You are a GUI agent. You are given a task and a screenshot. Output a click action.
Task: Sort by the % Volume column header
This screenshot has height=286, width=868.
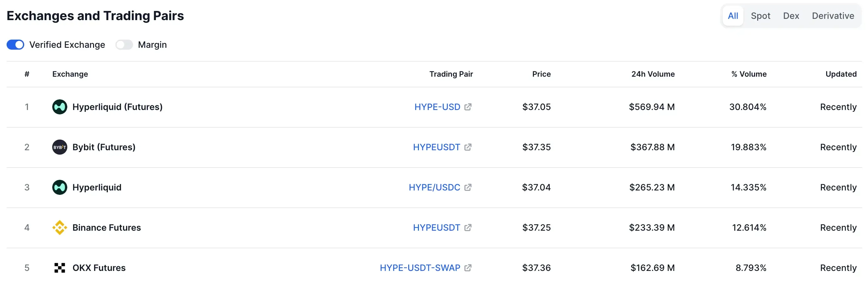point(749,74)
